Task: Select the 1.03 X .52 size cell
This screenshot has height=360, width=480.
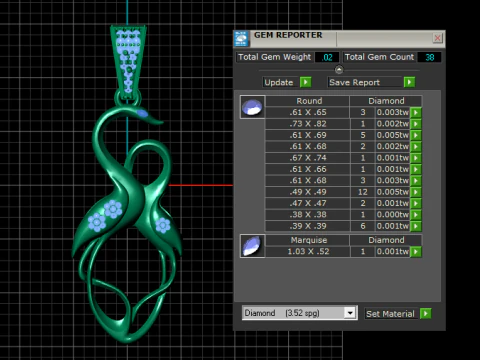Action: click(308, 252)
